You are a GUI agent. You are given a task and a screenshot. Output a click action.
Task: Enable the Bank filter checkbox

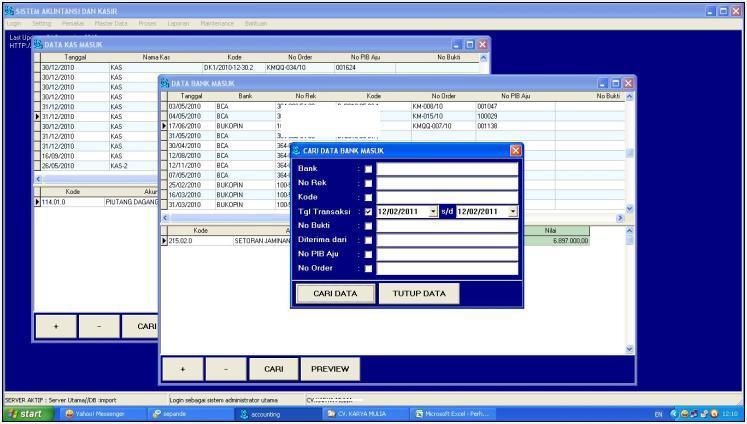click(368, 169)
